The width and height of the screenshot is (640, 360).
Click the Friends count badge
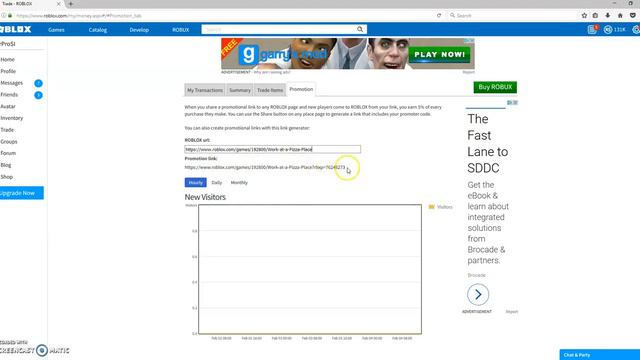pos(38,95)
